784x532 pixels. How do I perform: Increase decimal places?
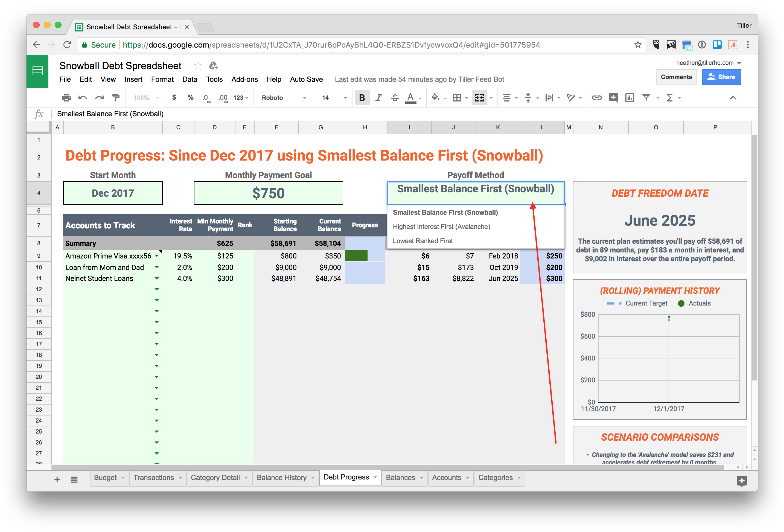pos(223,98)
